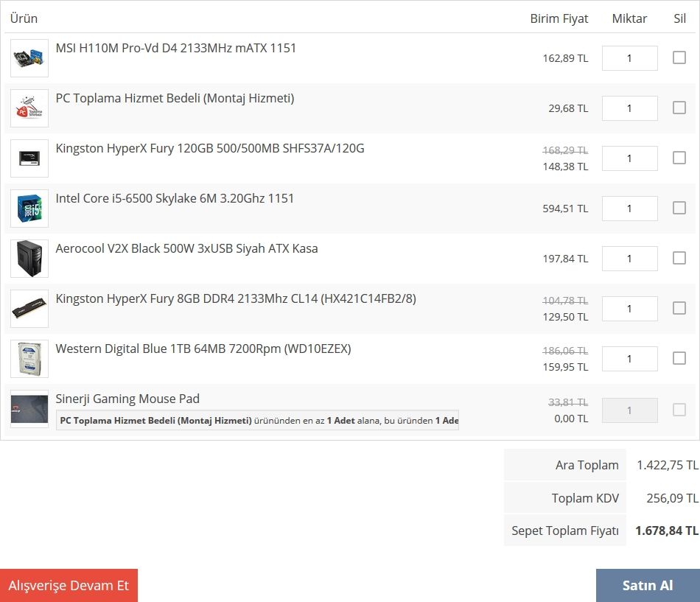
Task: Edit quantity field for Western Digital Blue 1TB
Action: (629, 359)
